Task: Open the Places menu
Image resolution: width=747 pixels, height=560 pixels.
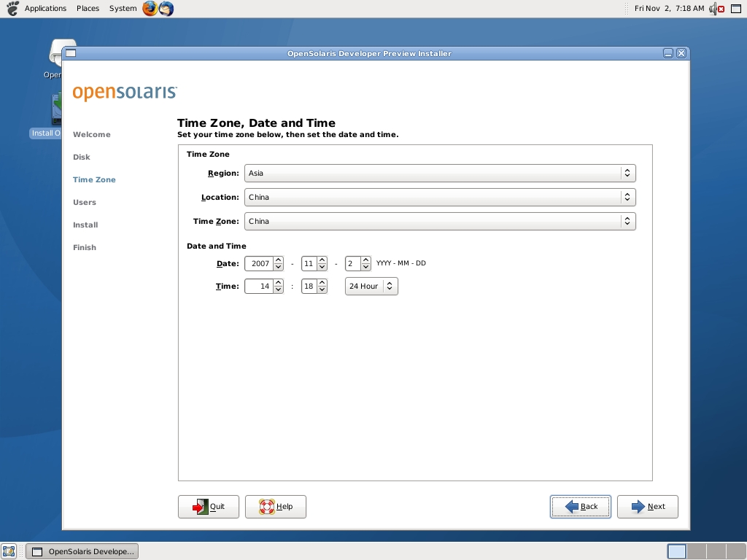Action: pos(88,9)
